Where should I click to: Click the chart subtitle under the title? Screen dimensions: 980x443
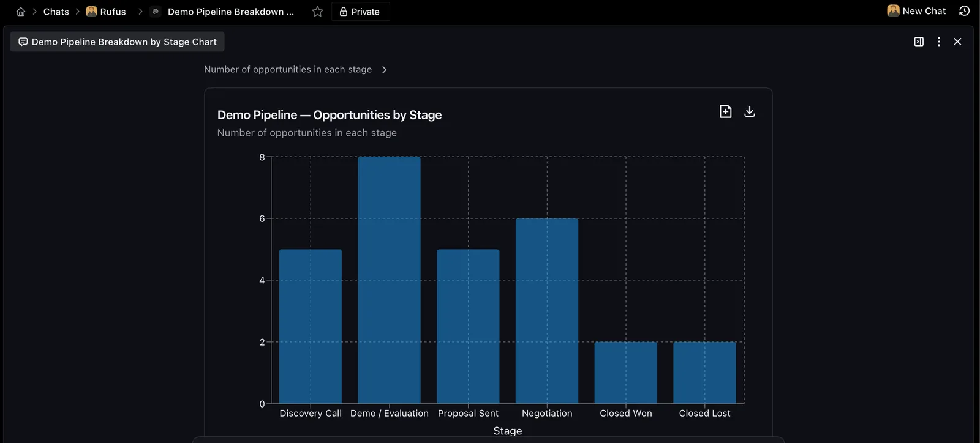(307, 133)
